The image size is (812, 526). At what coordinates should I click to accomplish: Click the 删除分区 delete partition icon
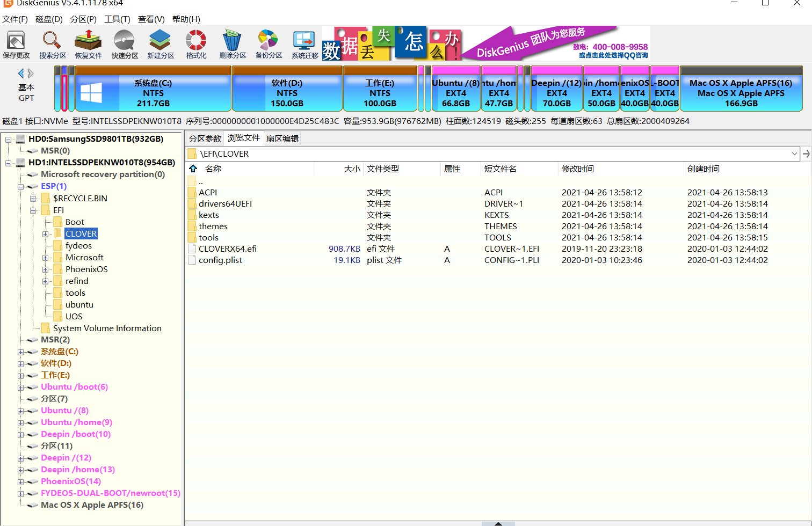(233, 44)
